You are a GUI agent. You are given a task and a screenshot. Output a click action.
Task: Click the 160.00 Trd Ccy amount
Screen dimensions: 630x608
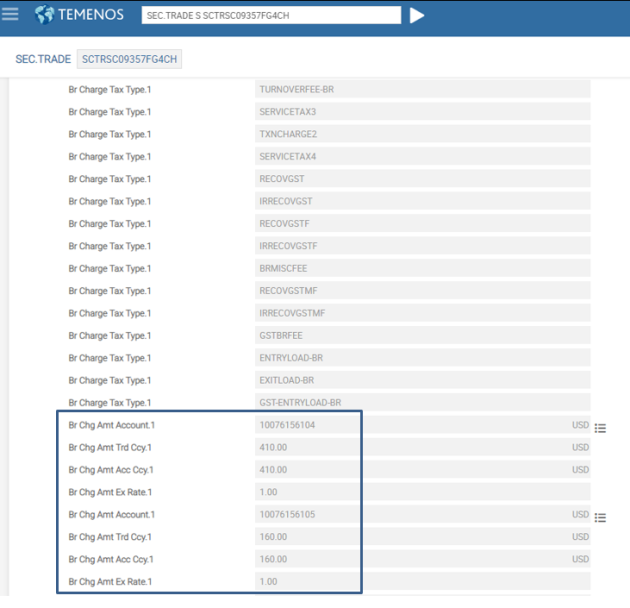pos(273,536)
